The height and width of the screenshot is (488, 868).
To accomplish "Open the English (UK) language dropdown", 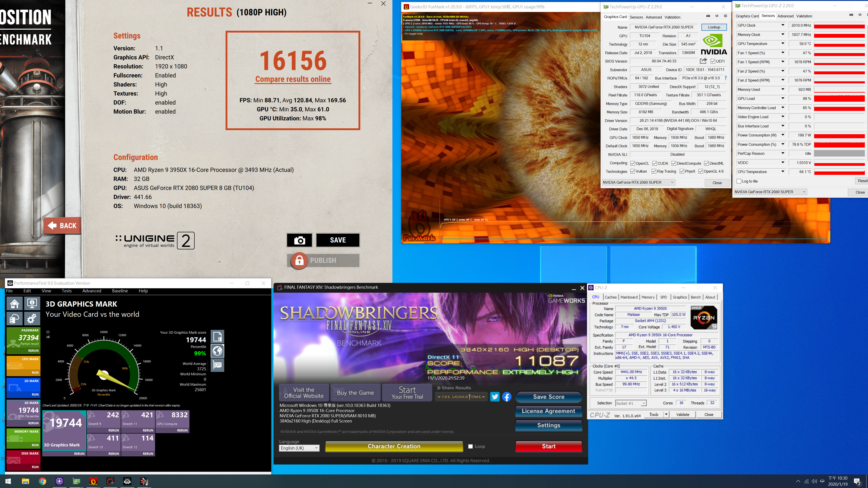I will [x=299, y=448].
